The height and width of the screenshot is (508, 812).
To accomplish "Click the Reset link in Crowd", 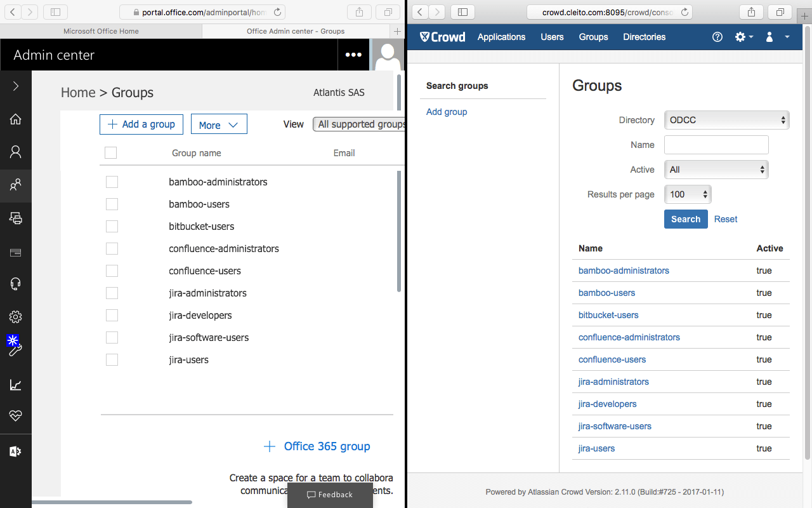I will click(726, 219).
